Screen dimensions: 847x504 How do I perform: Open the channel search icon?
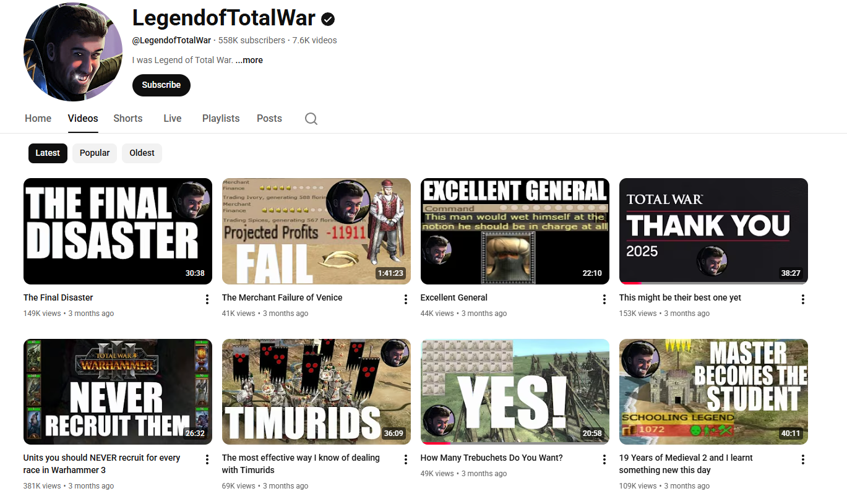[311, 119]
